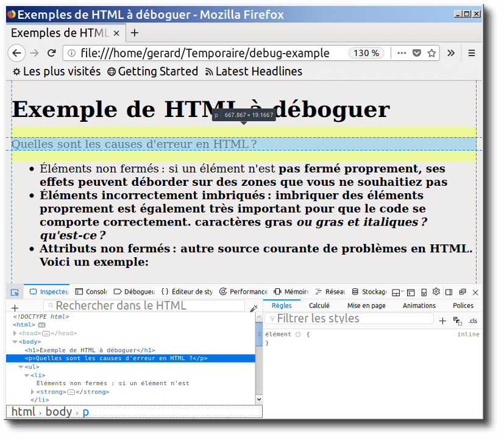Open the Firefox hamburger menu
The height and width of the screenshot is (440, 504).
tap(471, 53)
